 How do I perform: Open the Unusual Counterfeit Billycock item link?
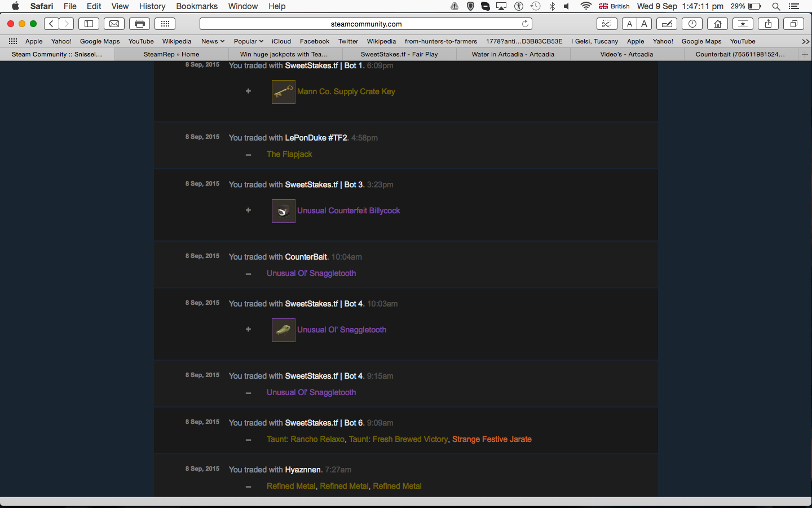click(x=348, y=211)
